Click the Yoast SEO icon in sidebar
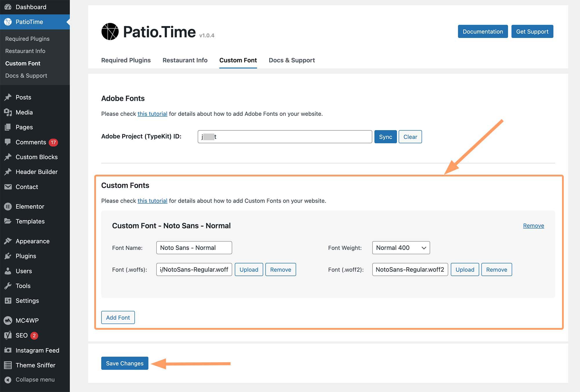 8,335
